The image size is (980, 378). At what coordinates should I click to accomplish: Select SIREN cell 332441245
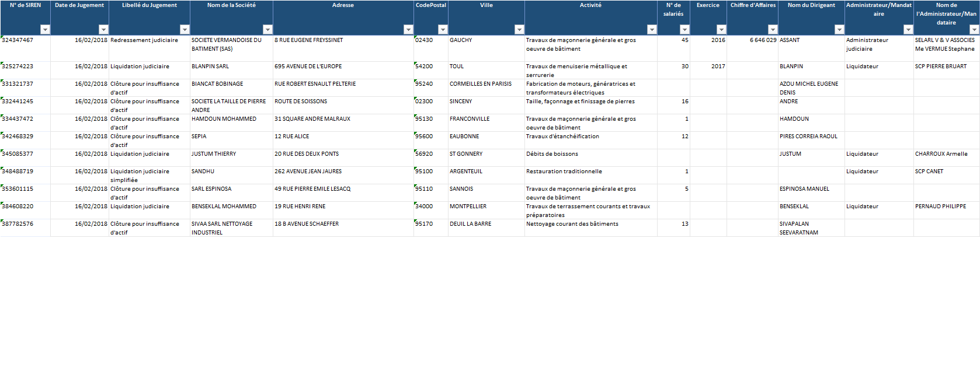[x=26, y=106]
